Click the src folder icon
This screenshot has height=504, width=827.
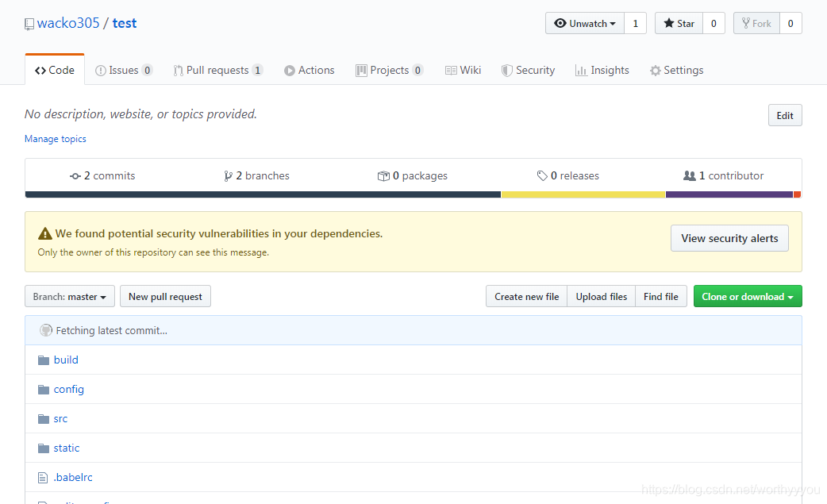click(44, 419)
